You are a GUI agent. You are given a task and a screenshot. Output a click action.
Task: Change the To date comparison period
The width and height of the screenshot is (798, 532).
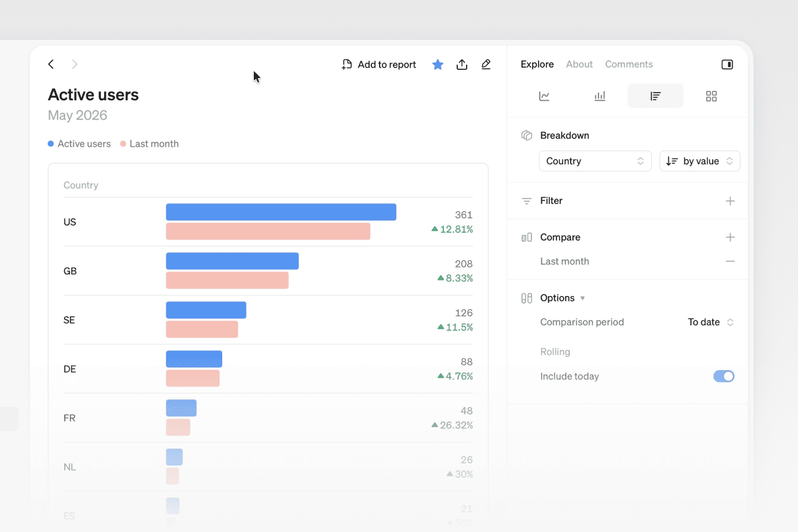click(x=711, y=322)
